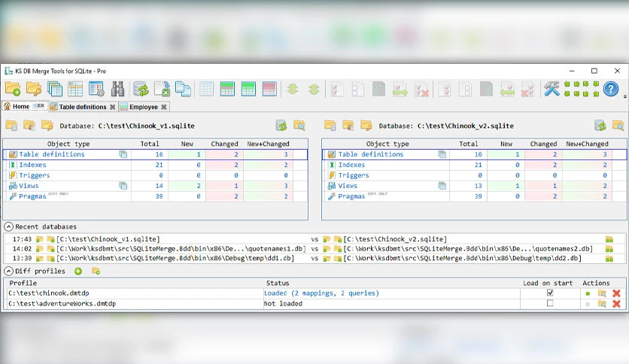Screen dimensions: 629x364
Task: Collapse the Recent databases section
Action: pos(8,227)
